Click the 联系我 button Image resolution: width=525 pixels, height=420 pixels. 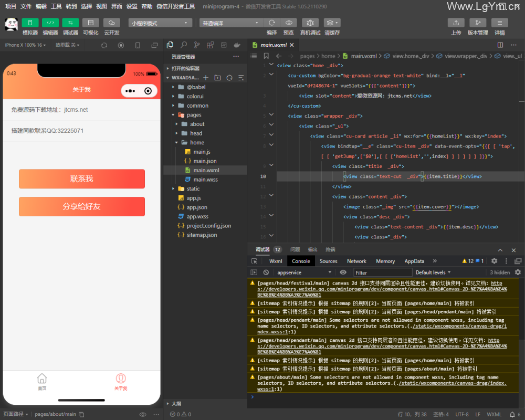tap(82, 179)
